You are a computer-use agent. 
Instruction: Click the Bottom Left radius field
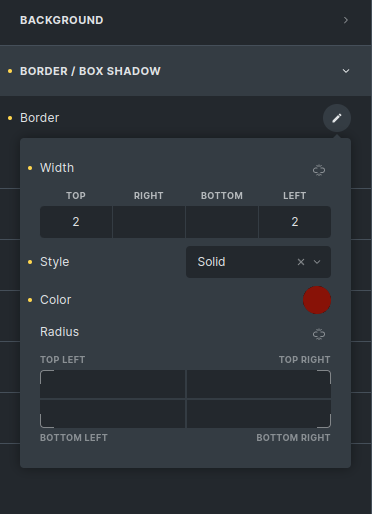pyautogui.click(x=113, y=414)
